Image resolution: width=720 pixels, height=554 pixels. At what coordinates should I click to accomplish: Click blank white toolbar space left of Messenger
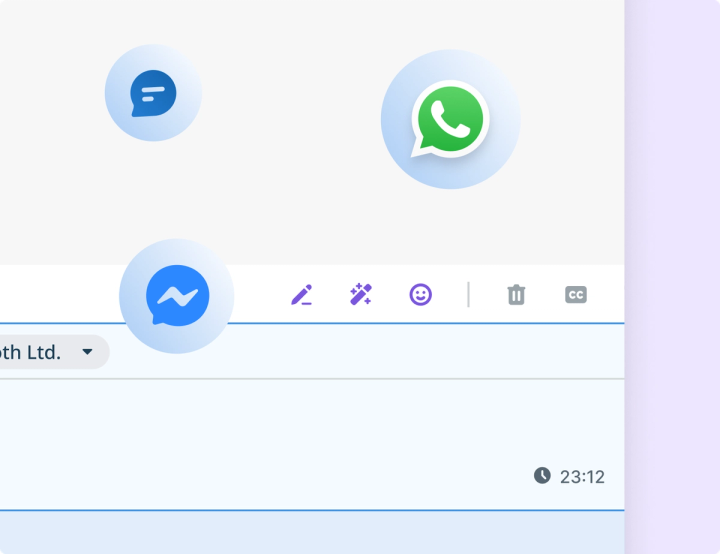coord(60,294)
